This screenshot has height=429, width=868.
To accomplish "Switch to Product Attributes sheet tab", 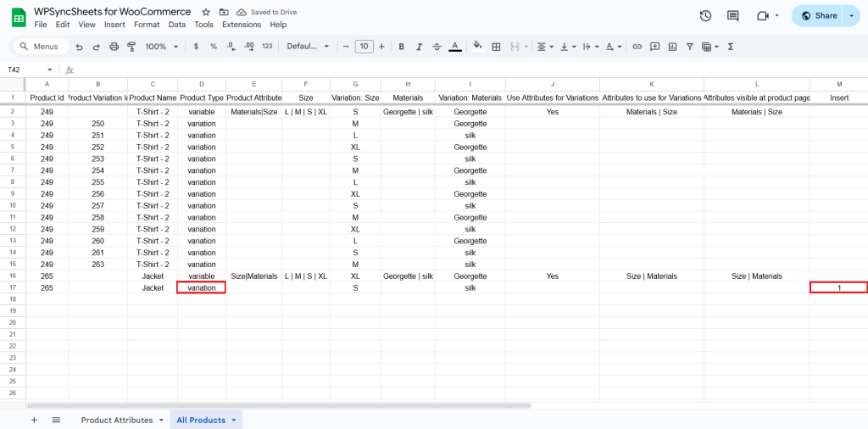I will [x=122, y=421].
